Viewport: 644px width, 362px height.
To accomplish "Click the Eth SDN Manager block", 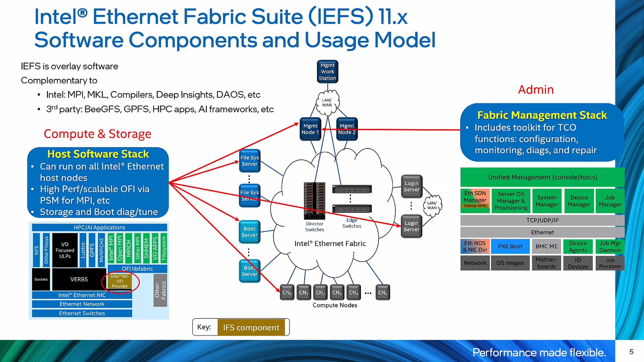I will [475, 201].
